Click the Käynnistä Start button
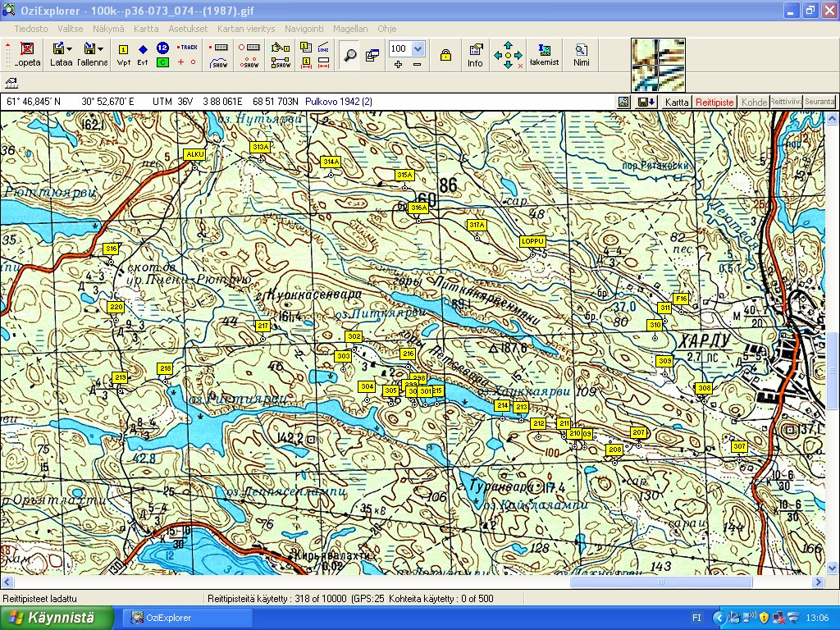The height and width of the screenshot is (630, 840). pyautogui.click(x=56, y=618)
